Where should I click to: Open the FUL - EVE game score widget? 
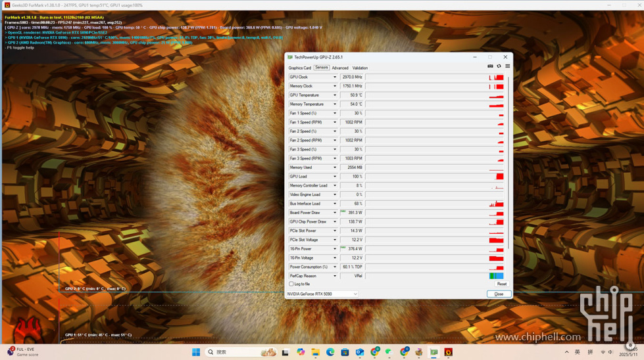[x=23, y=352]
